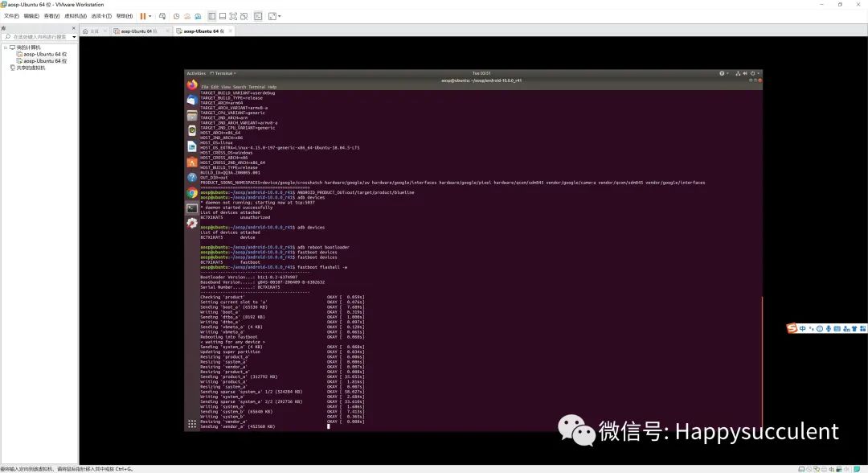The height and width of the screenshot is (473, 868).
Task: Open the terminal Search menu
Action: [x=240, y=87]
